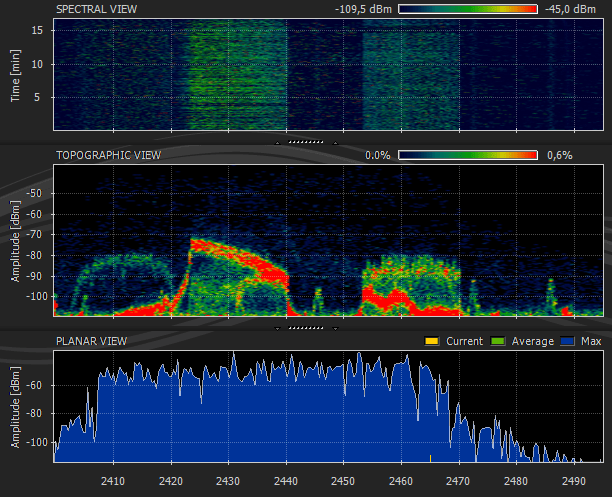Viewport: 612px width, 497px height.
Task: Toggle the Max trace label
Action: (590, 342)
